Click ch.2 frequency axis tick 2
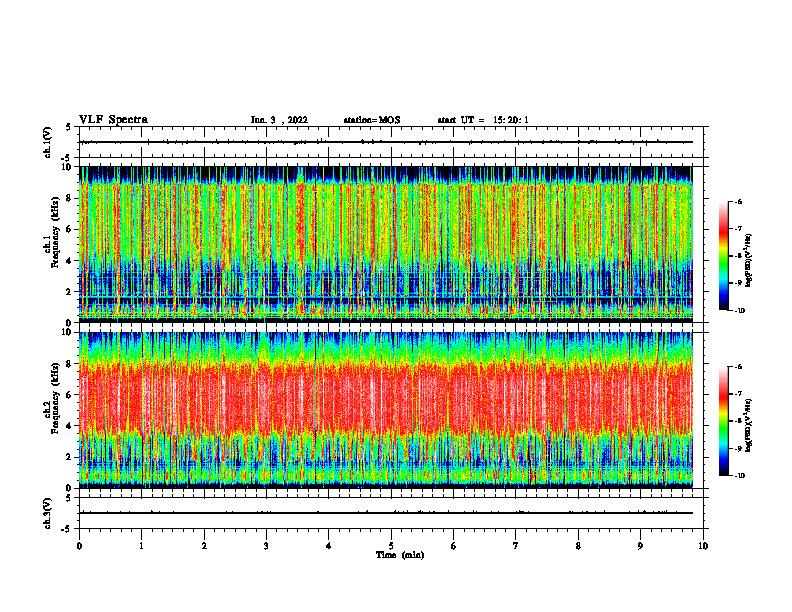Image resolution: width=792 pixels, height=612 pixels. pyautogui.click(x=71, y=457)
